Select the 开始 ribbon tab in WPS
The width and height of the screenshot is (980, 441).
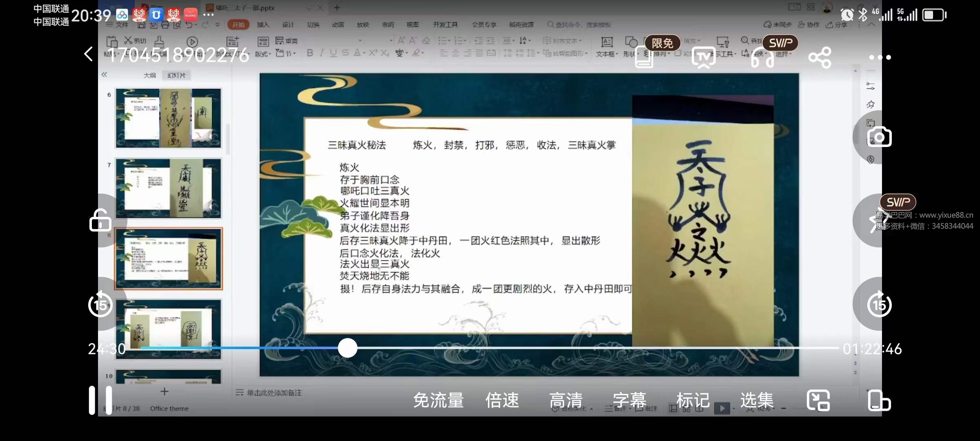tap(238, 25)
